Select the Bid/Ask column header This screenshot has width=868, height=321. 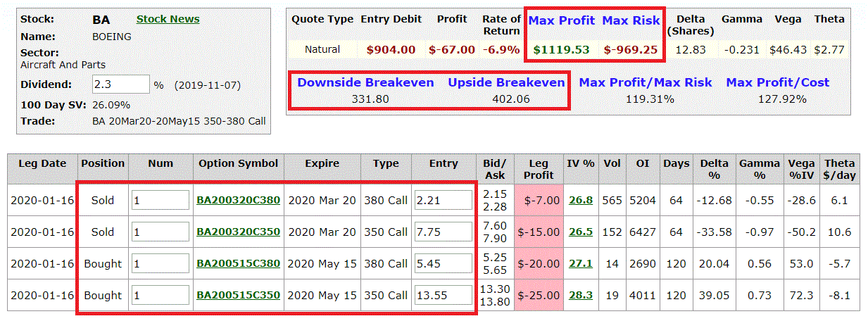coord(496,169)
